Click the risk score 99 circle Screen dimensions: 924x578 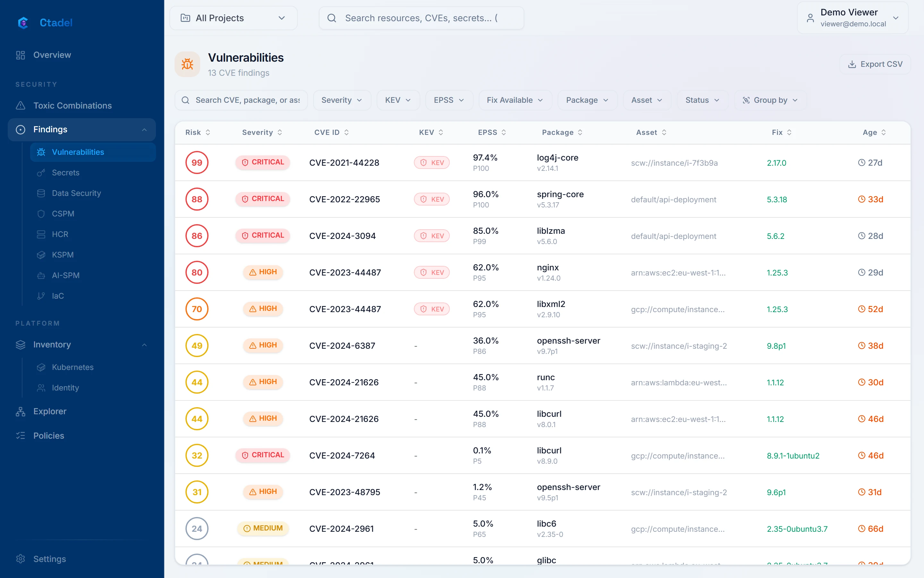tap(197, 162)
